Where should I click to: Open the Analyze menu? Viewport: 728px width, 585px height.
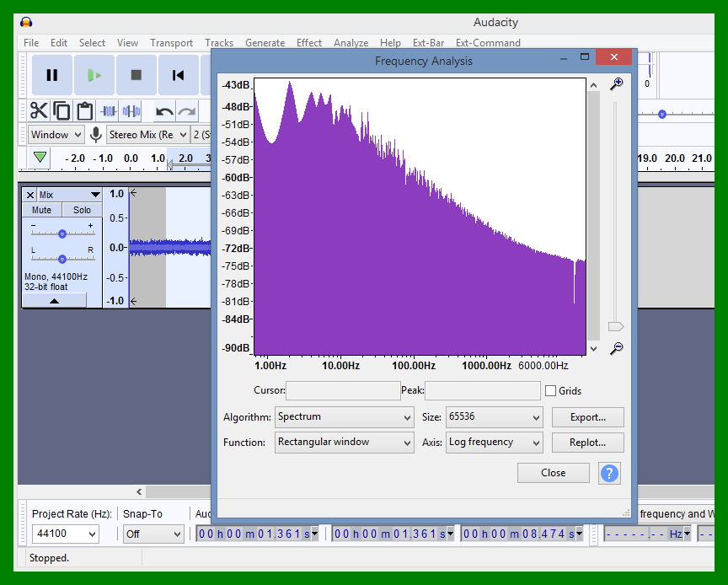[x=351, y=43]
